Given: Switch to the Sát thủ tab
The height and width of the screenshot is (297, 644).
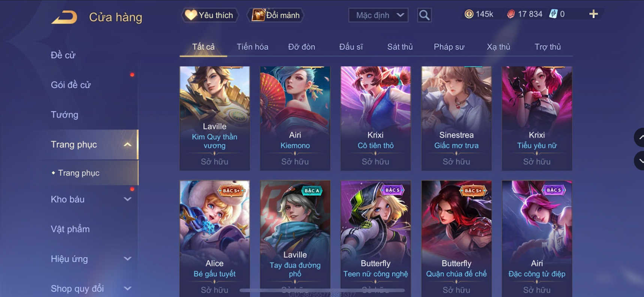Looking at the screenshot, I should coord(400,47).
